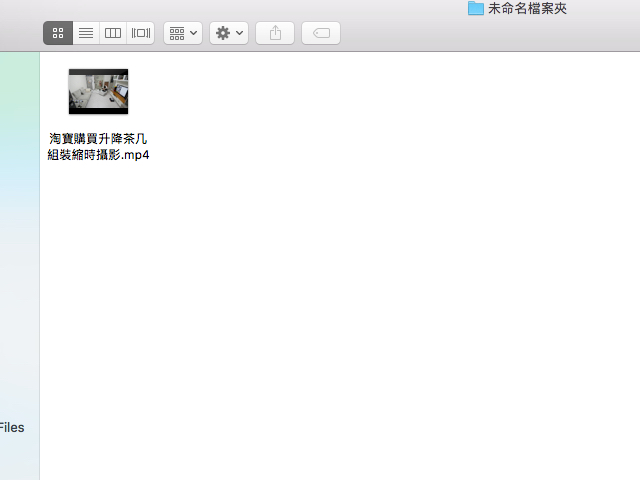Viewport: 640px width, 480px height.
Task: Click the Share toolbar button
Action: click(x=275, y=33)
